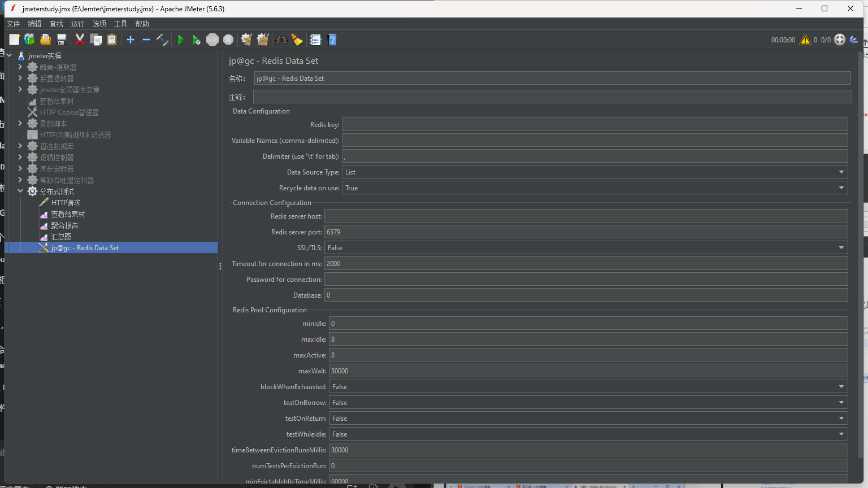Clear all results with double broom

[263, 40]
